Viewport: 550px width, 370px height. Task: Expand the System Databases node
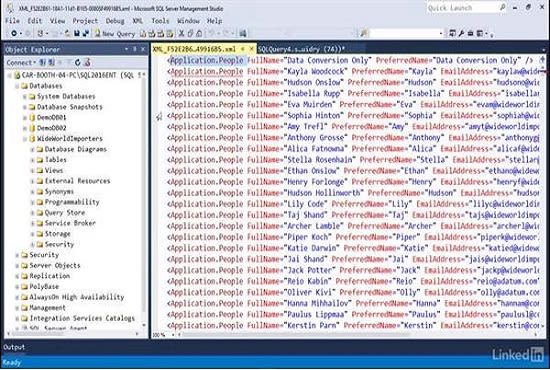pyautogui.click(x=25, y=96)
